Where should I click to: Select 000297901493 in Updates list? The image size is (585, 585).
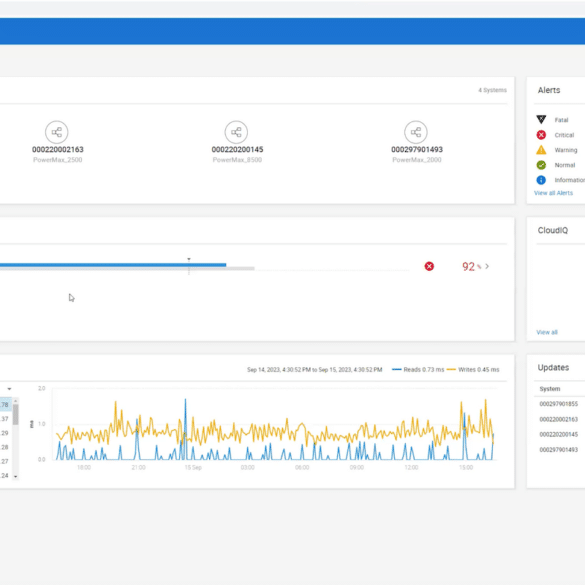coord(559,450)
